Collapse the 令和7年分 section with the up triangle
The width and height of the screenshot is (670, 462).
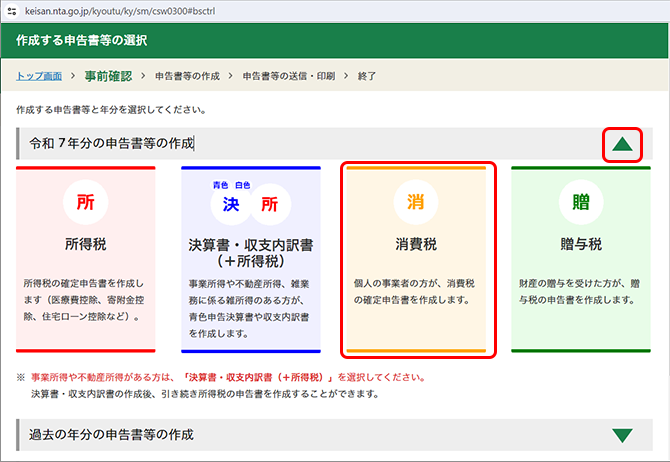click(622, 144)
